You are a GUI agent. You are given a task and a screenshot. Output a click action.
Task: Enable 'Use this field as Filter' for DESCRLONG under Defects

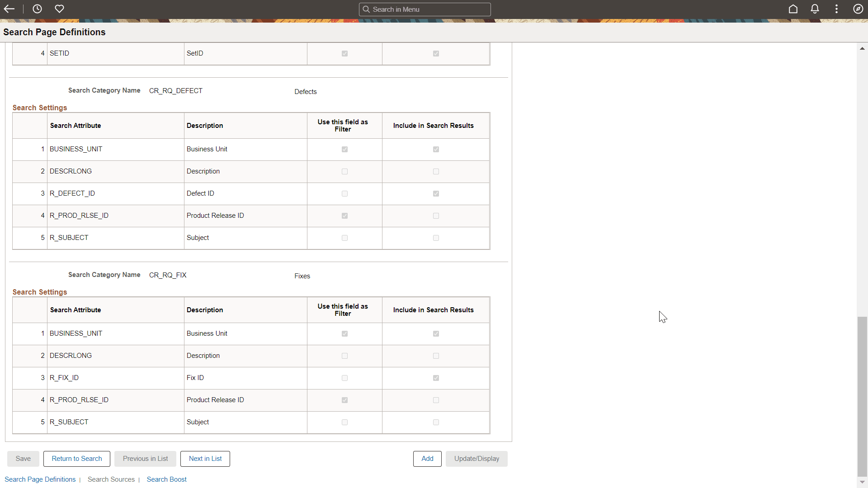[x=344, y=171]
